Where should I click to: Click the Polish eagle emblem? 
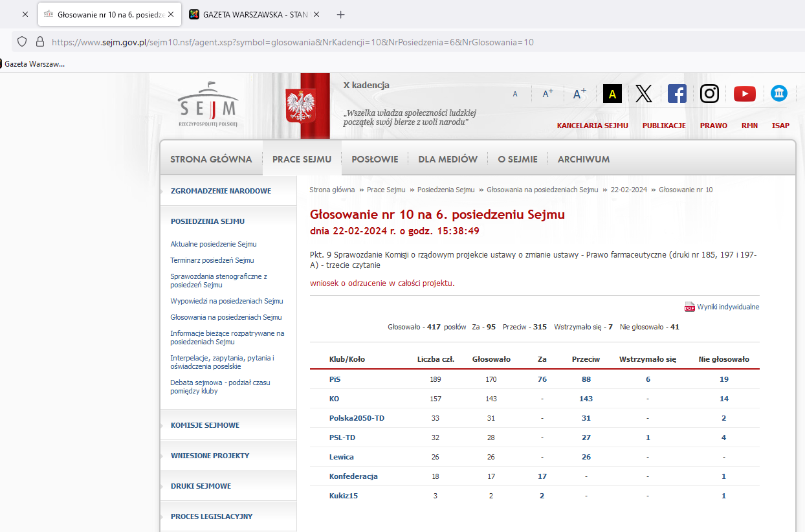[300, 105]
